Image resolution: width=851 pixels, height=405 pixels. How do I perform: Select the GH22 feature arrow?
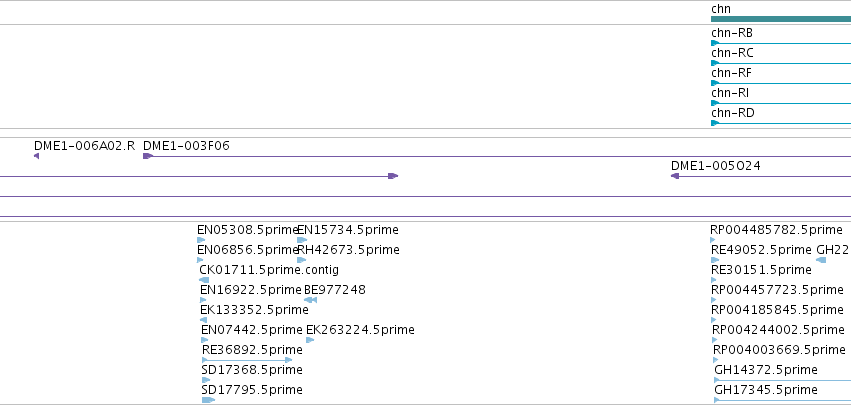pyautogui.click(x=821, y=260)
